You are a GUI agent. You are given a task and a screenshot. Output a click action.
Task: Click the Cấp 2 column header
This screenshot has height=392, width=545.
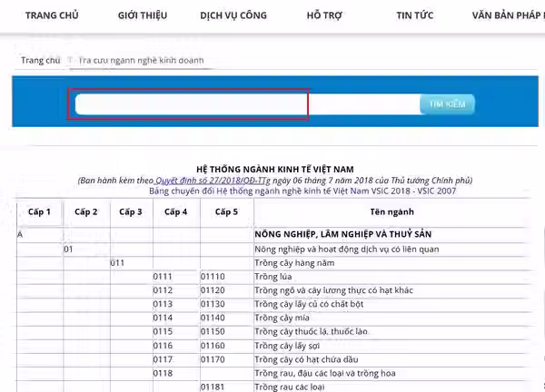click(86, 211)
